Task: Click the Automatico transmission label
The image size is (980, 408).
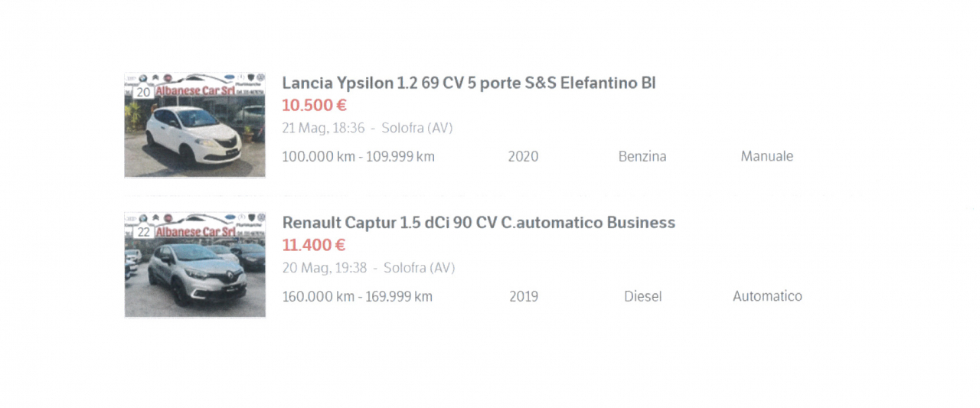Action: [767, 296]
